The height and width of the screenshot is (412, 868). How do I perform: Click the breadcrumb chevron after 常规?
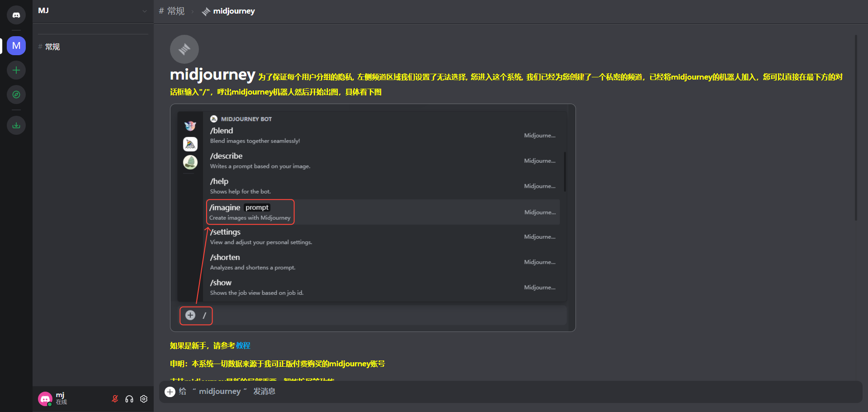coord(192,11)
